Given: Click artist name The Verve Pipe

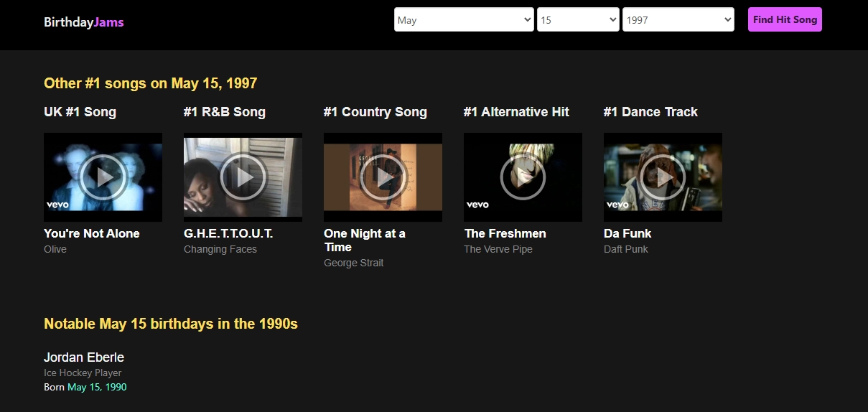Looking at the screenshot, I should 498,249.
